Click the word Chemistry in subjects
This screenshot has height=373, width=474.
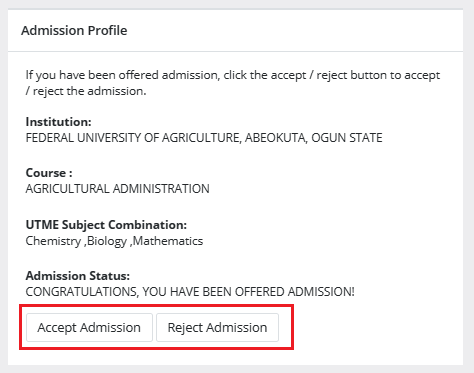point(53,241)
